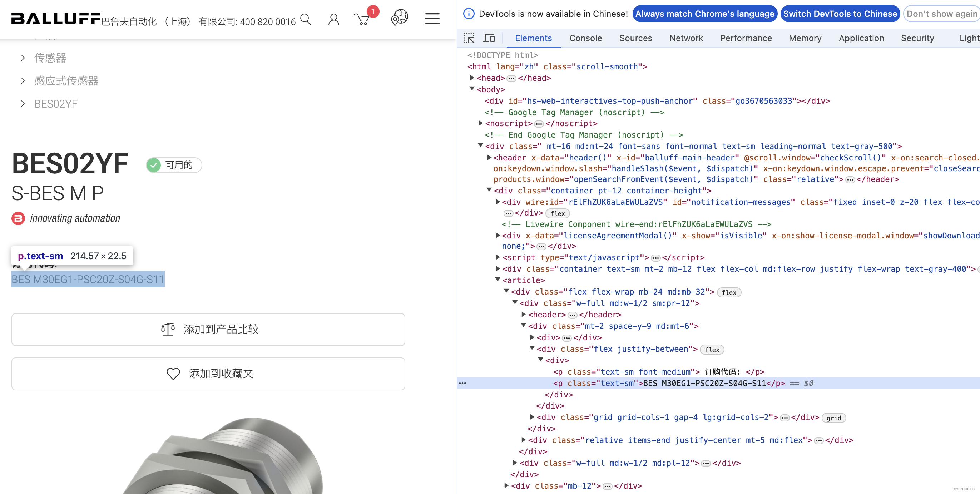Viewport: 980px width, 494px height.
Task: Expand the head element node
Action: 472,78
